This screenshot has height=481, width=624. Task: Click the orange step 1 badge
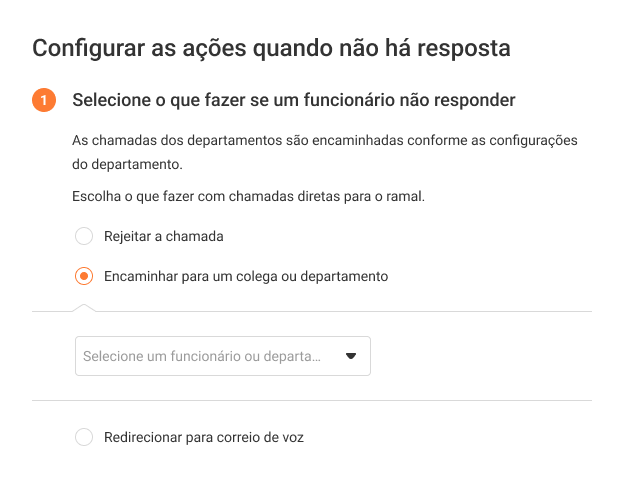pyautogui.click(x=44, y=101)
